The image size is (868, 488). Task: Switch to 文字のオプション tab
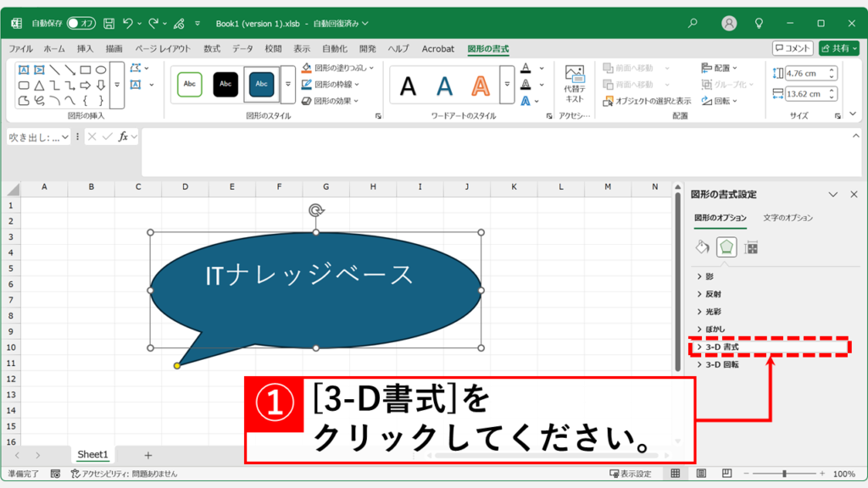787,218
